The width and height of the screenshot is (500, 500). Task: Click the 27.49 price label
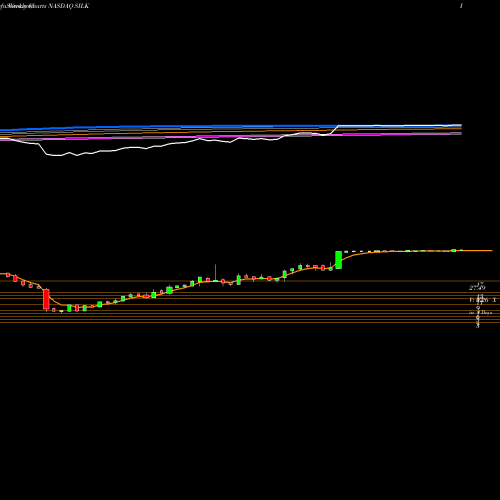coord(477,287)
